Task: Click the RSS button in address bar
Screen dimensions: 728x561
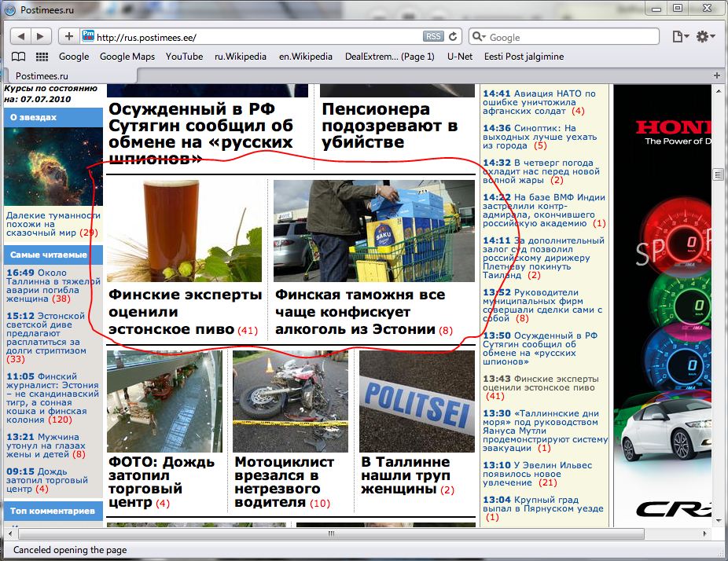Action: 433,37
